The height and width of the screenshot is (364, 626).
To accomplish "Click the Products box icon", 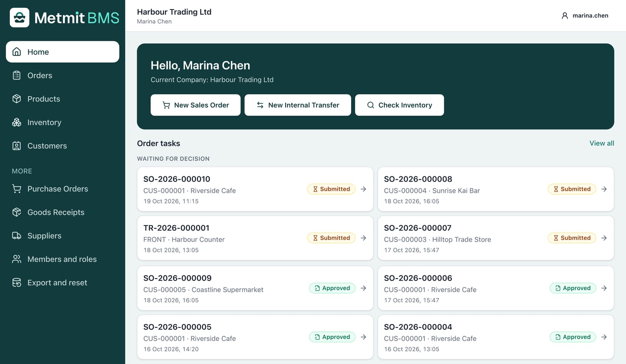I will coord(17,99).
